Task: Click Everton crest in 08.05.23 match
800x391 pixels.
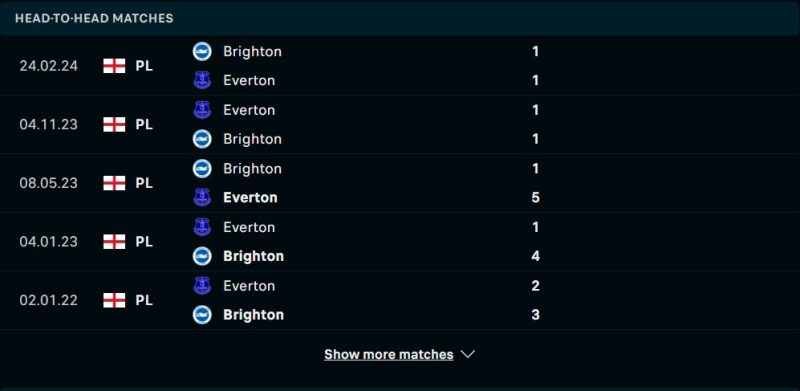Action: click(x=202, y=198)
